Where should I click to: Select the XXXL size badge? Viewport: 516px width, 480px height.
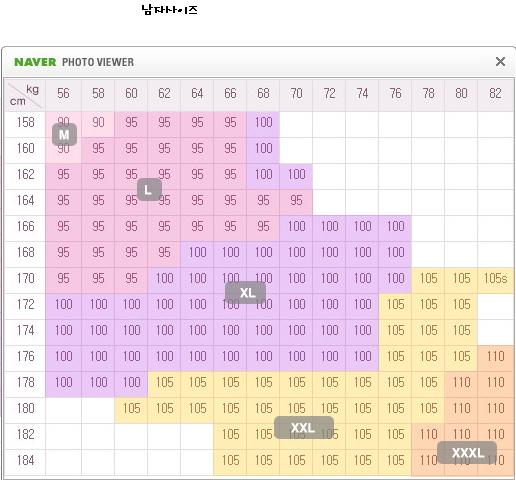[x=467, y=452]
